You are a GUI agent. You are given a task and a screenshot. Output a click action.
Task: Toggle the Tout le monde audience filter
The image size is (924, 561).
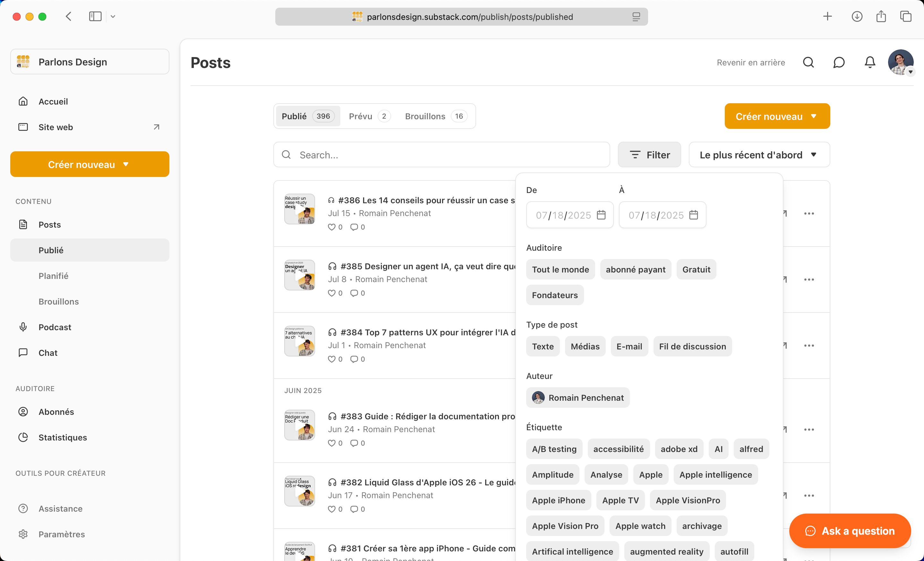[x=560, y=270]
